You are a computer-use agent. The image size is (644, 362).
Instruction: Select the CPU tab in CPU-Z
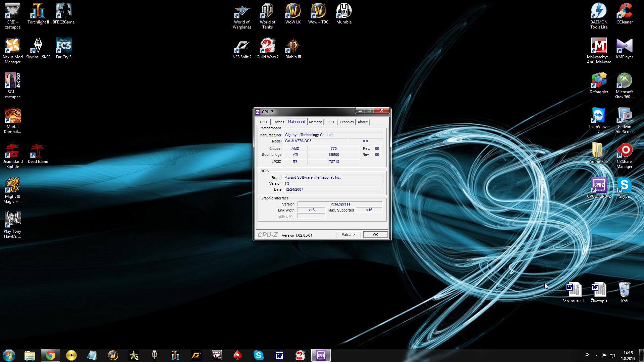point(263,122)
